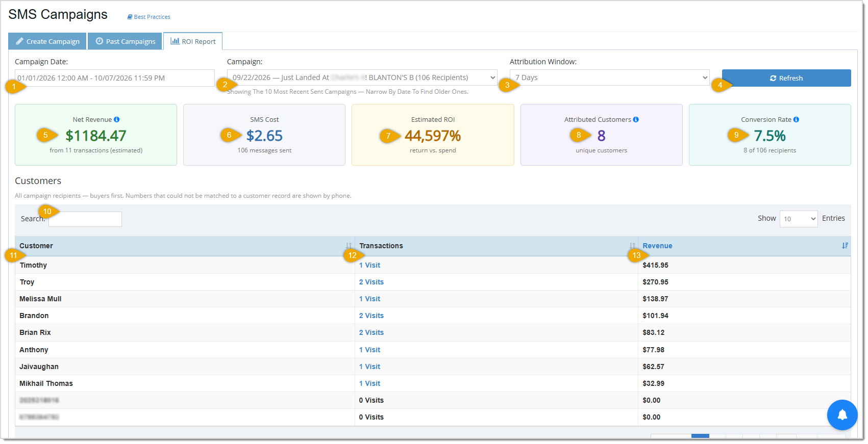
Task: Click the Revenue column header text
Action: tap(657, 246)
